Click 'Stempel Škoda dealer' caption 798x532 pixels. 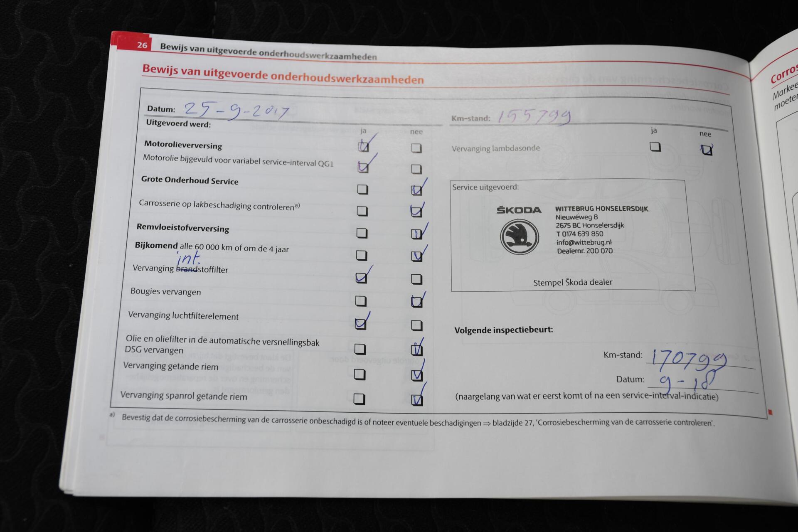pos(573,282)
